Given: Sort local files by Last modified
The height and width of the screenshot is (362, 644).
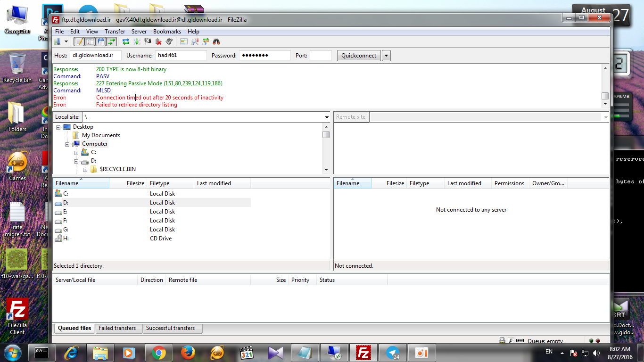Looking at the screenshot, I should [223, 183].
